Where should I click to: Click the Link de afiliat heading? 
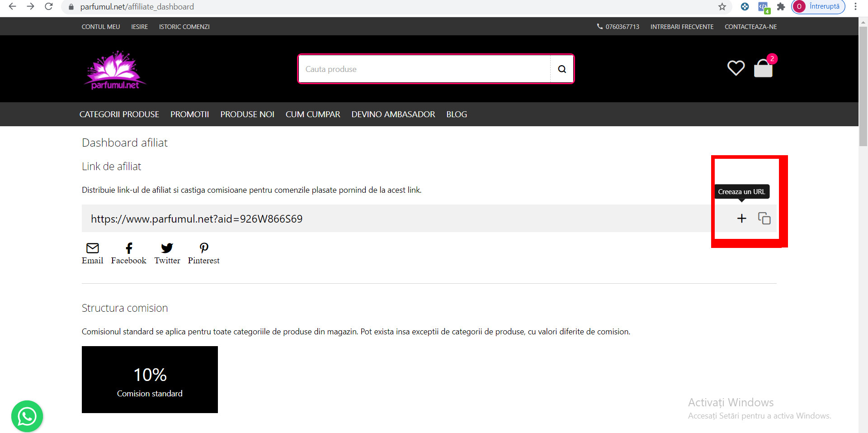click(112, 167)
